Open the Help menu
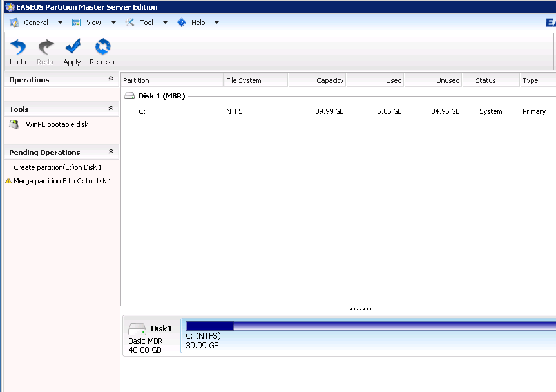 (x=198, y=23)
